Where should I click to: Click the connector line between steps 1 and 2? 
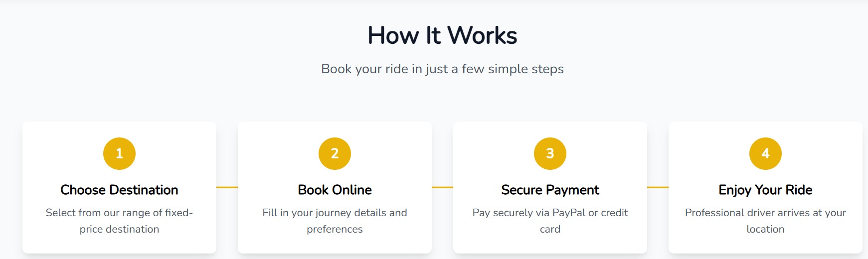tap(227, 187)
